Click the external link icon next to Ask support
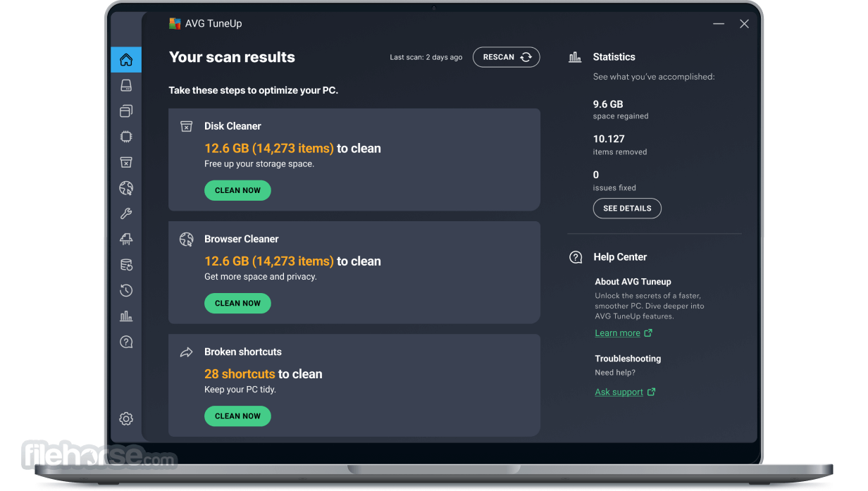The image size is (868, 491). pos(651,392)
